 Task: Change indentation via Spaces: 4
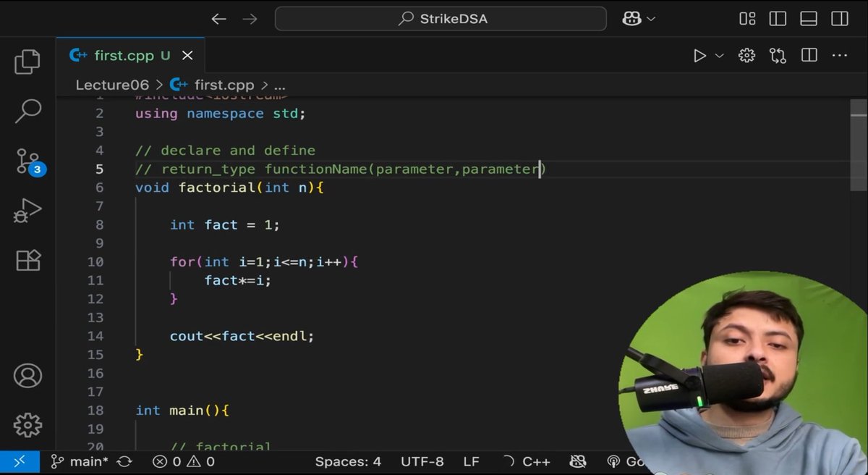tap(348, 461)
